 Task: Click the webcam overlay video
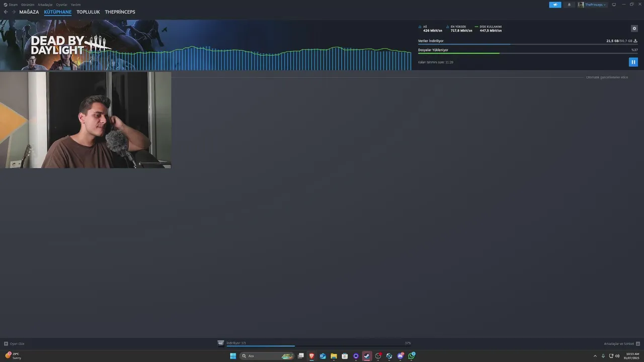point(86,120)
